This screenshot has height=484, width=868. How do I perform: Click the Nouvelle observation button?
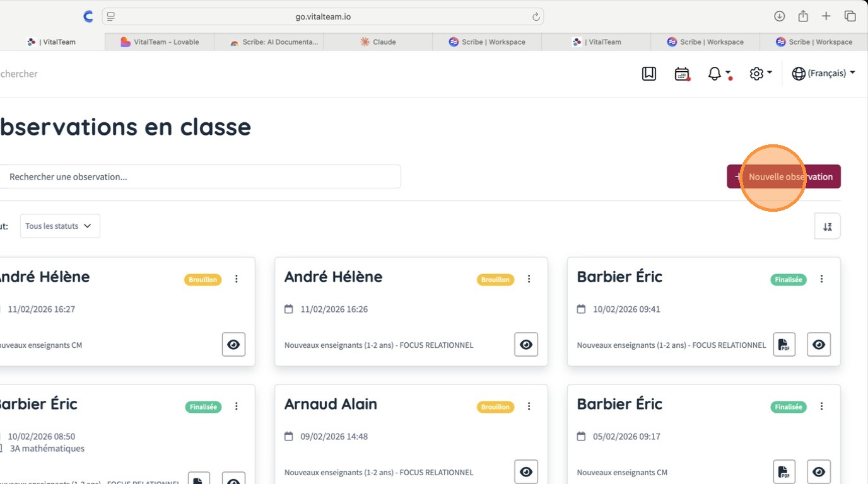click(x=783, y=176)
